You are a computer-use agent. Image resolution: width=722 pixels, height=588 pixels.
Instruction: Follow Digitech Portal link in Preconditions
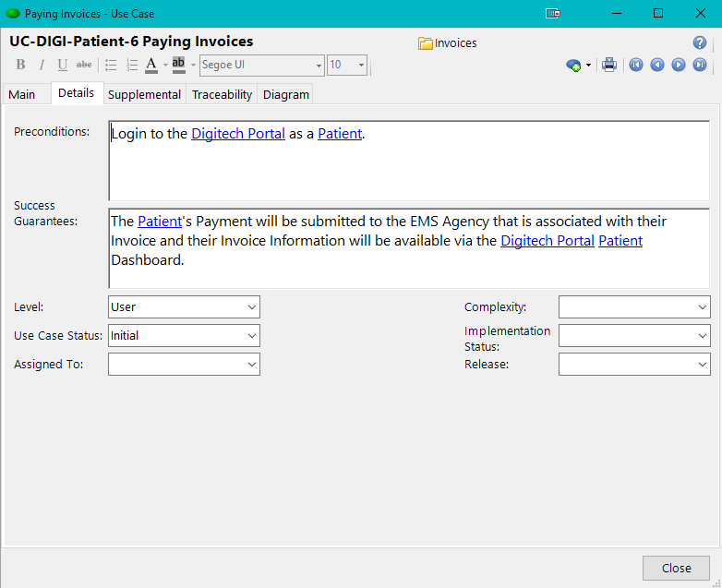(238, 134)
